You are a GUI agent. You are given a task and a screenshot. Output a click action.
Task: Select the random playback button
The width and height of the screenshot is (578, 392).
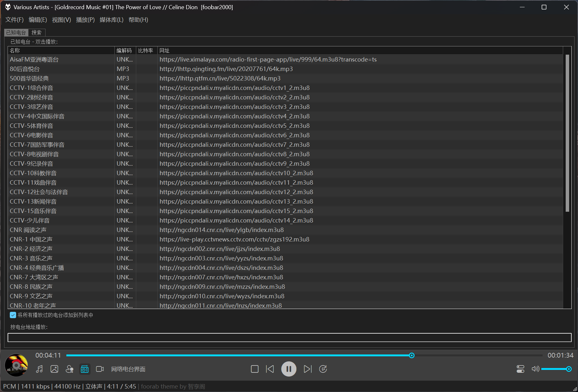(323, 369)
